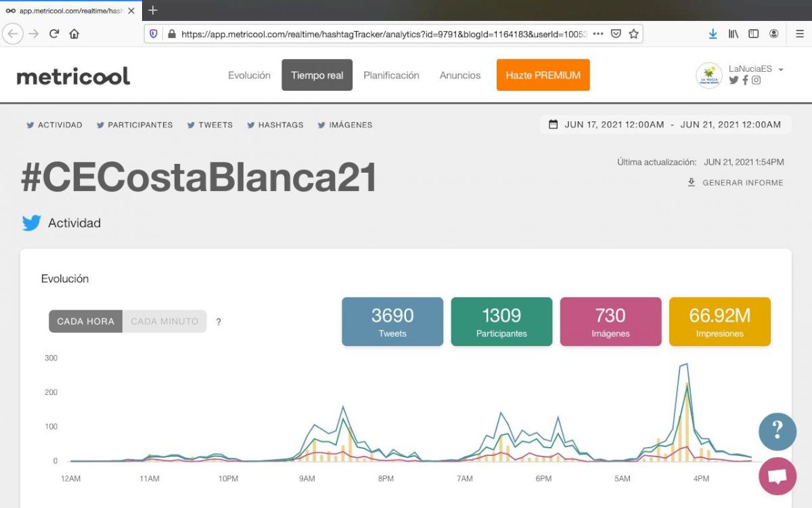Viewport: 812px width, 508px height.
Task: Switch chart to Cada Hora view
Action: [x=85, y=321]
